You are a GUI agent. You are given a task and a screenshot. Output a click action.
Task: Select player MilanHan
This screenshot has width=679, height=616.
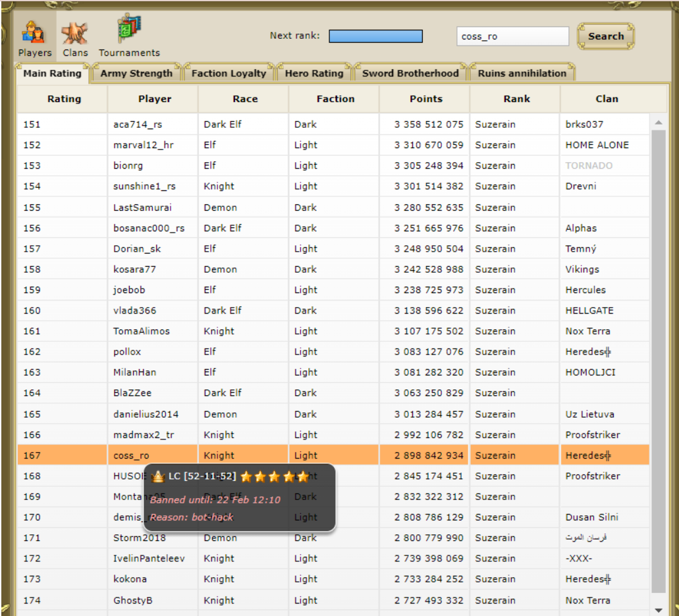click(x=134, y=372)
